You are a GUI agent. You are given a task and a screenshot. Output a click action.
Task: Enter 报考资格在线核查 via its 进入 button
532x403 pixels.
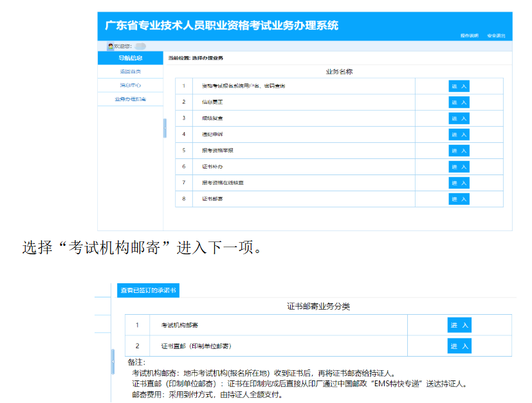pyautogui.click(x=459, y=183)
